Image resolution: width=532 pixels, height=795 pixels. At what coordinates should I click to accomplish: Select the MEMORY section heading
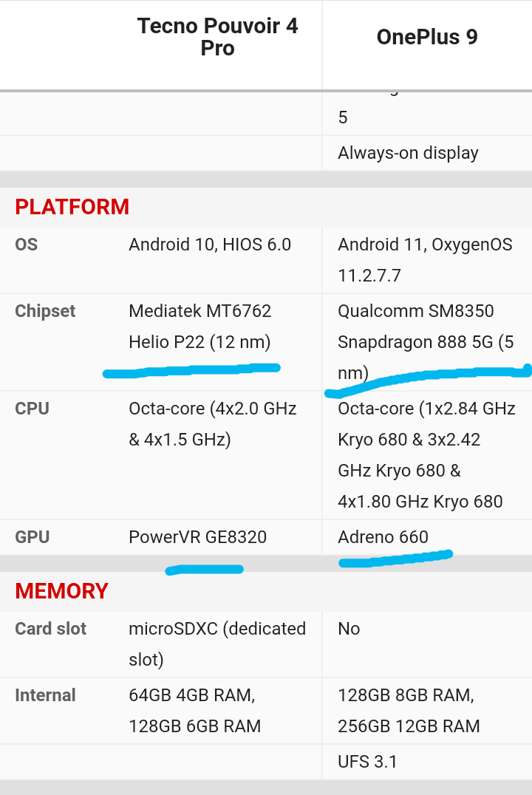(x=61, y=591)
